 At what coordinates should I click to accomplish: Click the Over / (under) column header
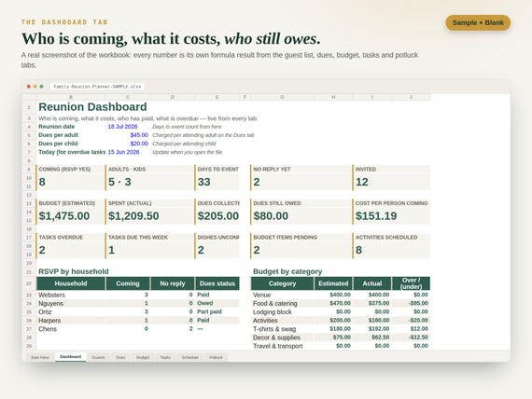pos(411,283)
